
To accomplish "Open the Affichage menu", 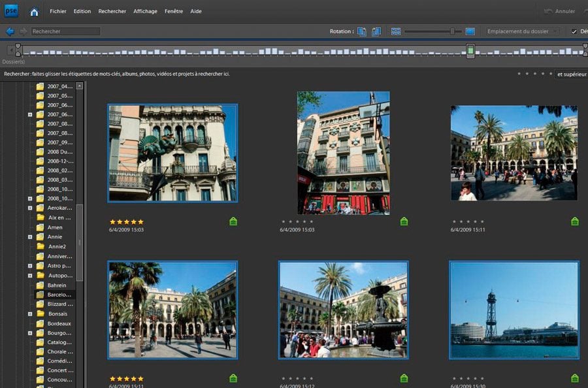I will click(145, 11).
